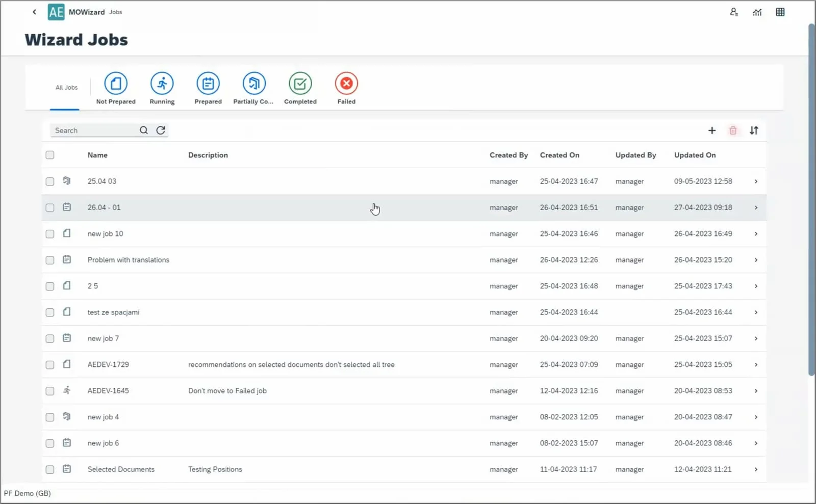Image resolution: width=816 pixels, height=504 pixels.
Task: Tick checkbox for AEDEV-1729
Action: point(50,365)
